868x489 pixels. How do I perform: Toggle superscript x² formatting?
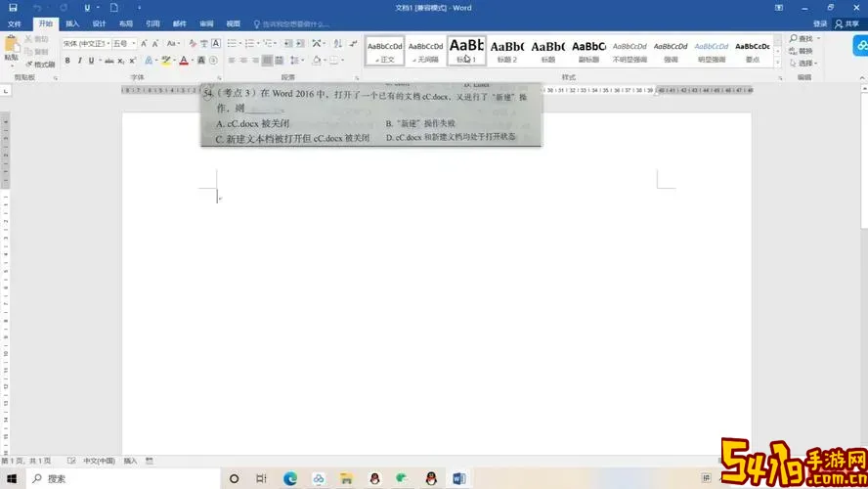[132, 61]
